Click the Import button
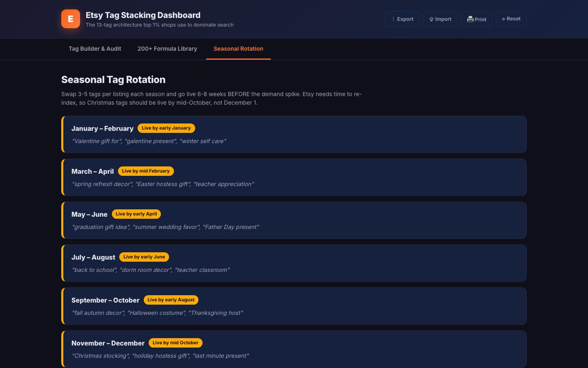The width and height of the screenshot is (588, 368). point(440,19)
